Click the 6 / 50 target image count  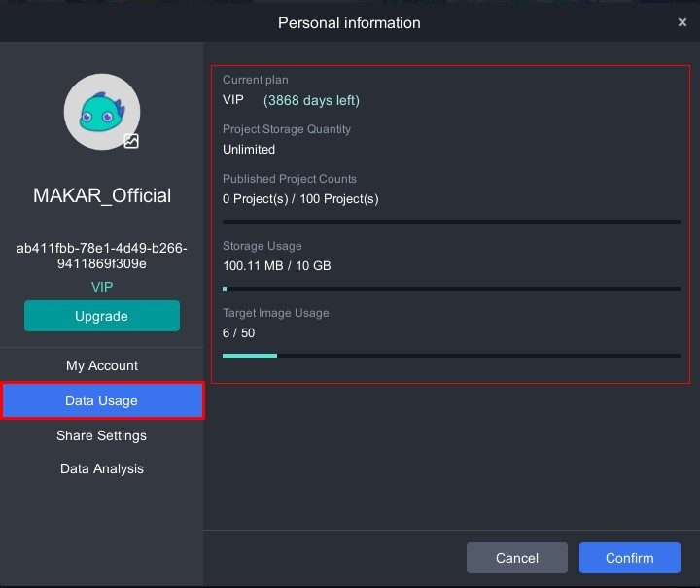click(x=239, y=333)
